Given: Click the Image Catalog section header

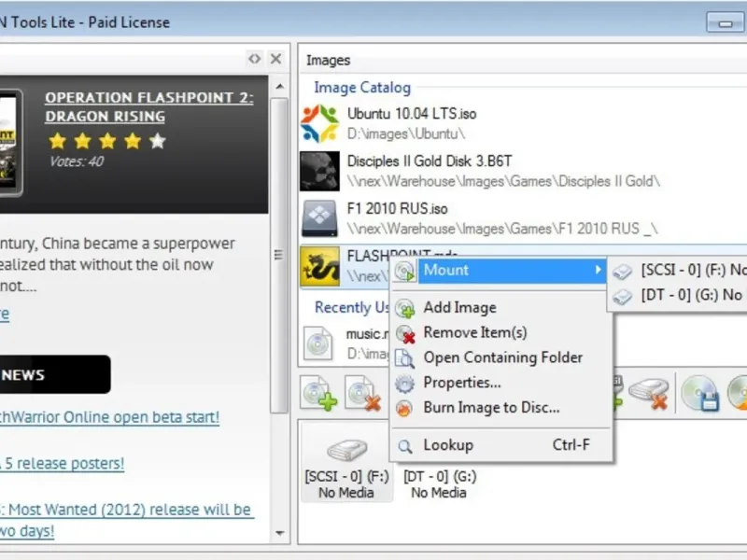Looking at the screenshot, I should pos(362,88).
